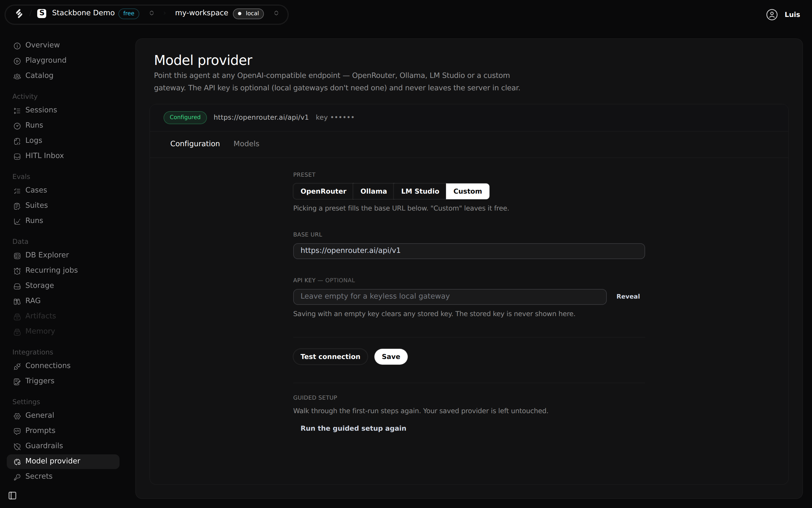Open the Logs sidebar icon
This screenshot has height=508, width=812.
pos(17,141)
